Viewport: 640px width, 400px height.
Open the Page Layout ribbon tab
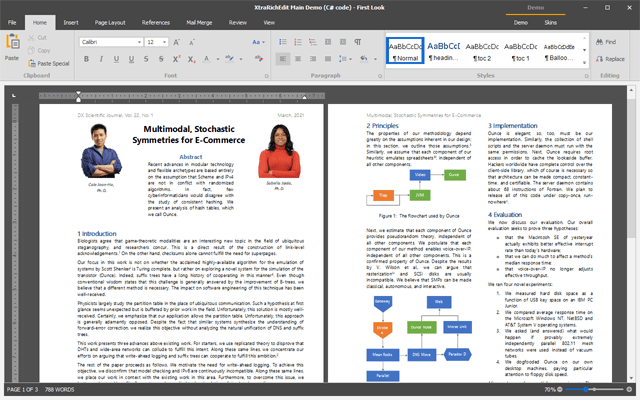coord(112,20)
